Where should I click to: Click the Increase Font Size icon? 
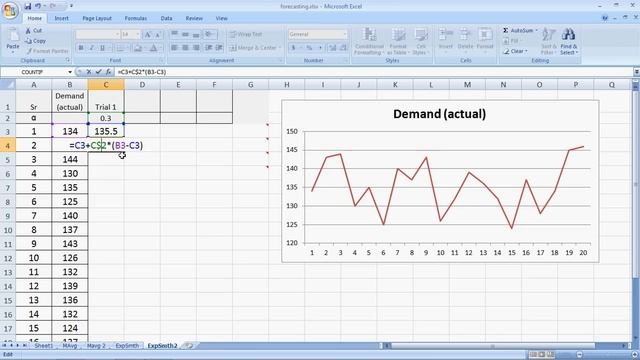(148, 35)
